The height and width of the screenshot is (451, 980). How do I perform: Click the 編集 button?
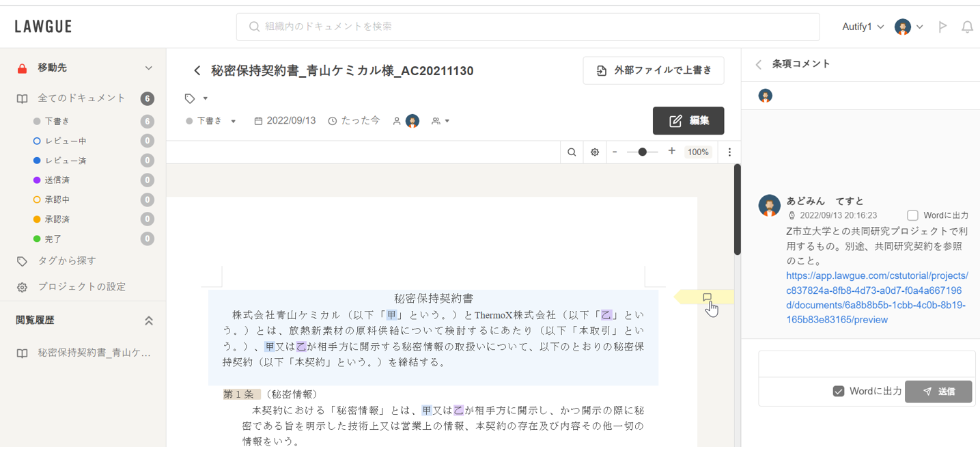point(688,121)
